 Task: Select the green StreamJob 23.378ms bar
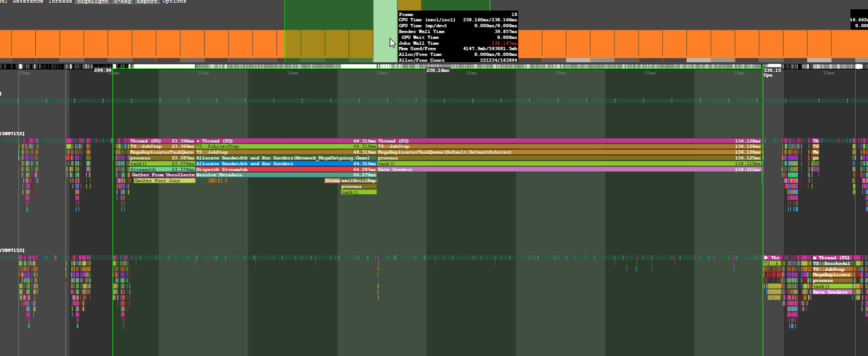pos(162,169)
